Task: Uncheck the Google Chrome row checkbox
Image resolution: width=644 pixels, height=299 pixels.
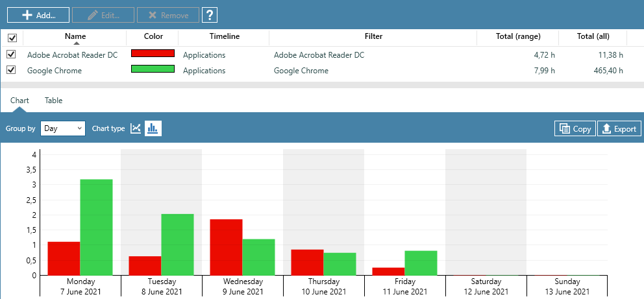Action: coord(11,70)
